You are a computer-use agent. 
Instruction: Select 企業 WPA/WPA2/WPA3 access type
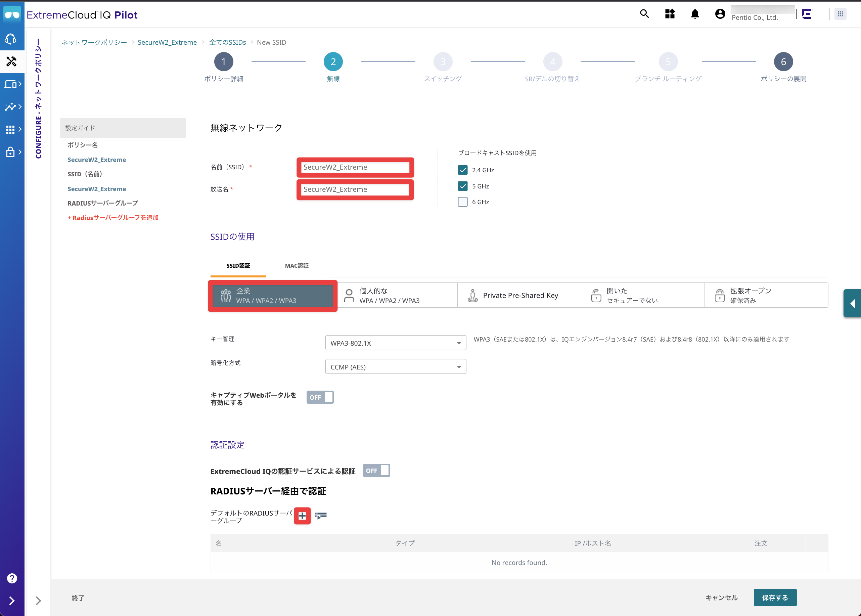pyautogui.click(x=273, y=296)
